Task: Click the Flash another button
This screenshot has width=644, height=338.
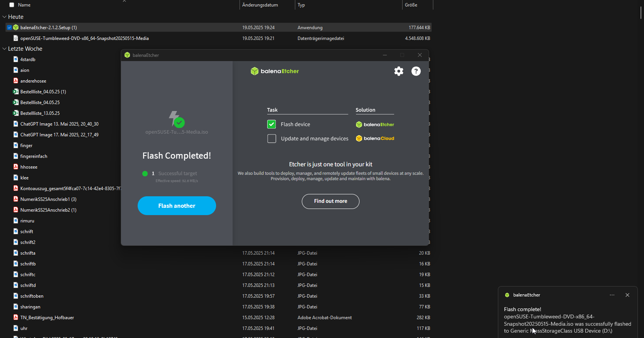Action: [x=177, y=205]
